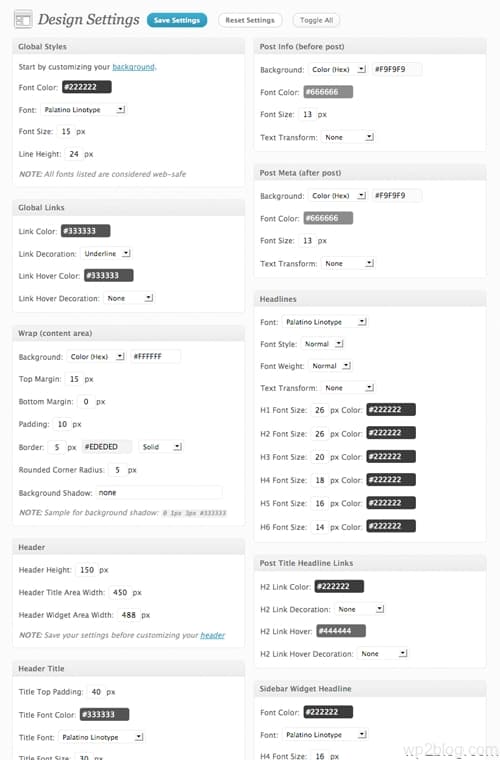The image size is (500, 760).
Task: Click the Reset Settings button
Action: [250, 20]
